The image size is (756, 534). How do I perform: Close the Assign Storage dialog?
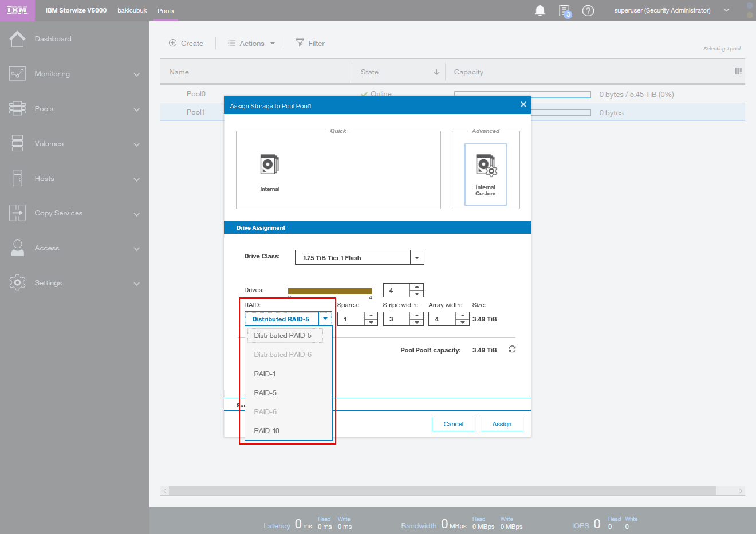[523, 104]
